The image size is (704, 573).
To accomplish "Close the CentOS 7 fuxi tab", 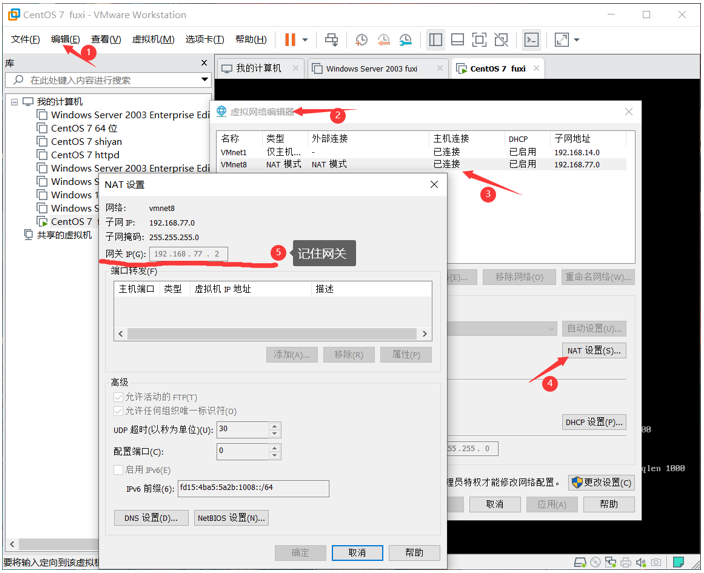I will [x=536, y=68].
